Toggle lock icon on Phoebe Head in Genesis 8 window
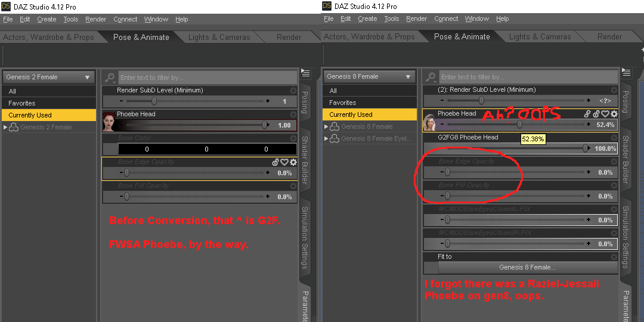Screen dimensions: 644x322 596,114
